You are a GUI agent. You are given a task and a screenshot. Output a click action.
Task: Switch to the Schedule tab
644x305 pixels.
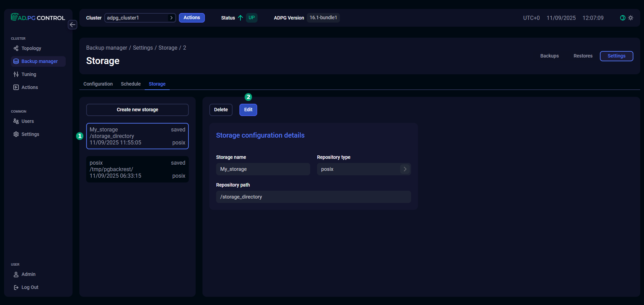131,84
